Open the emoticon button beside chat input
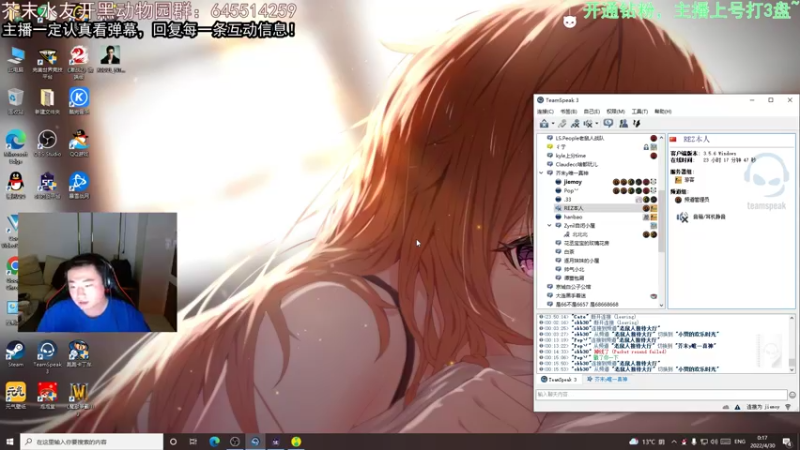800x450 pixels. point(792,395)
